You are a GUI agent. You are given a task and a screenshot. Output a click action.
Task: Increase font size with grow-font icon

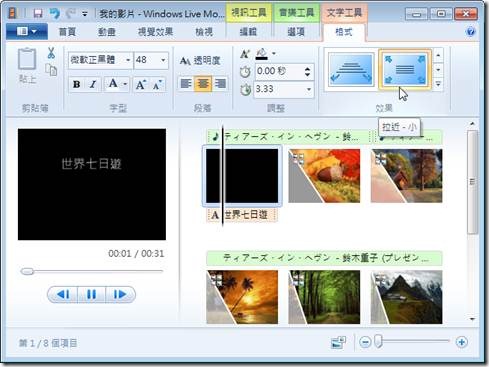tap(141, 84)
